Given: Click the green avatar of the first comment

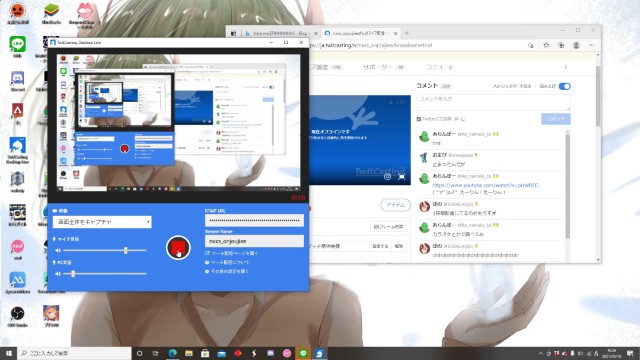Looking at the screenshot, I should pos(424,137).
